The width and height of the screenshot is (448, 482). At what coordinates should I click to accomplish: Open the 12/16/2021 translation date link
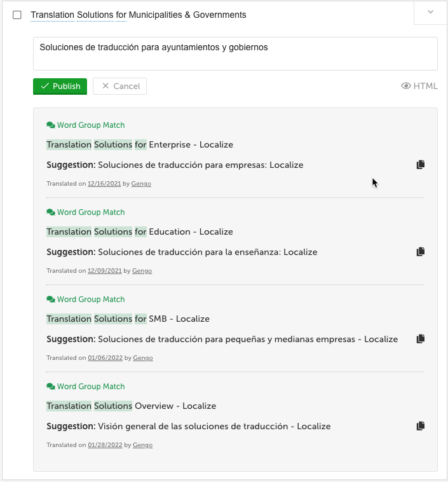click(104, 184)
